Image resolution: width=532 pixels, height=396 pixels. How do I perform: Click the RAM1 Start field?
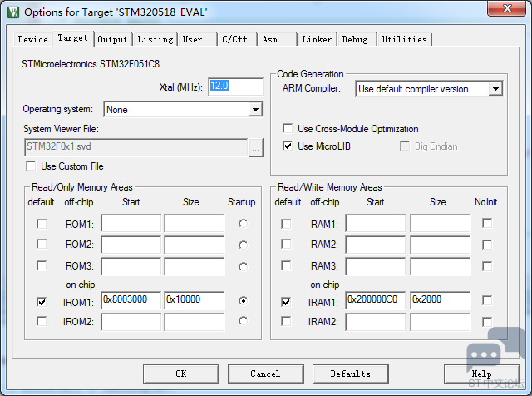(x=375, y=223)
